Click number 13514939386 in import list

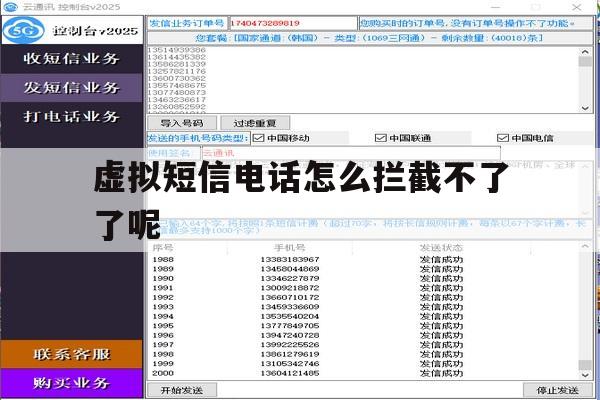(x=176, y=50)
